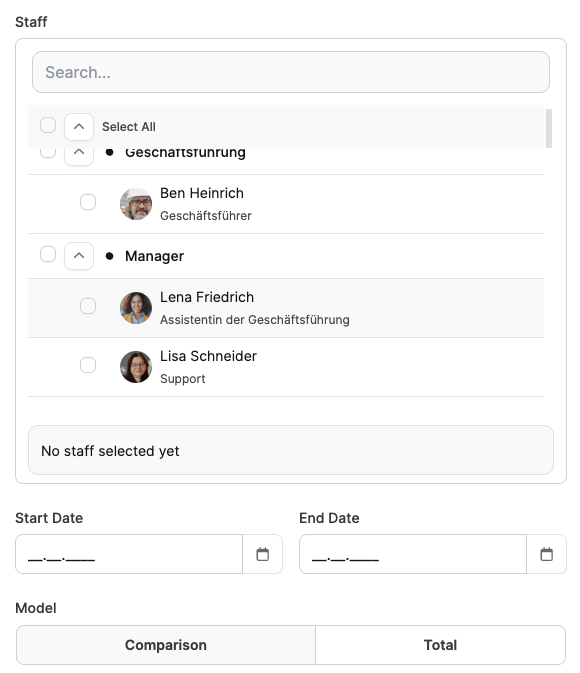This screenshot has width=580, height=673.
Task: Check the box next to Lena Friedrich
Action: click(x=88, y=306)
